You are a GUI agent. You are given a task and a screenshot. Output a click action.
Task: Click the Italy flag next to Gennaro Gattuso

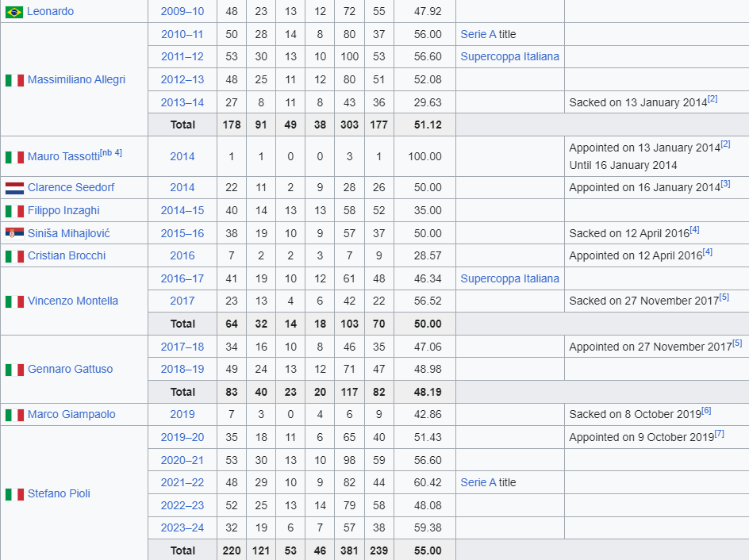click(x=14, y=370)
